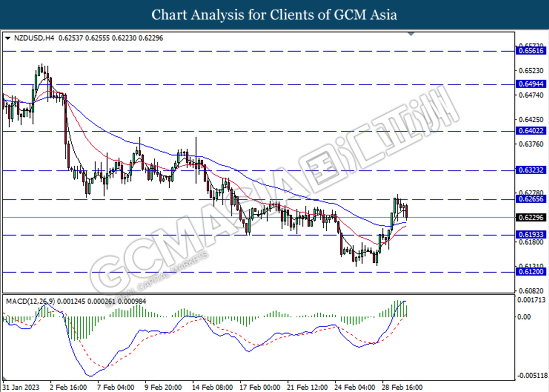Click the 28 Feb 16:00 time label
The width and height of the screenshot is (549, 392).
tap(402, 387)
